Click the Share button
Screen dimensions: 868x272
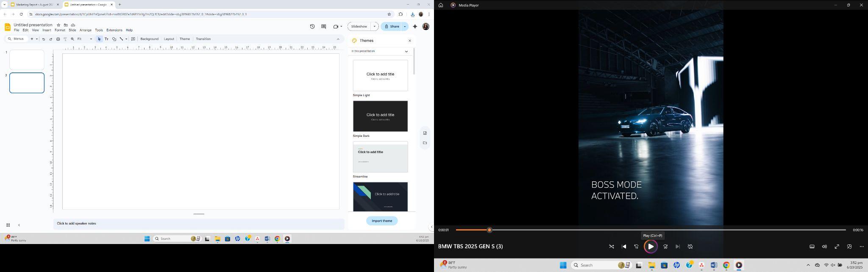coord(392,26)
